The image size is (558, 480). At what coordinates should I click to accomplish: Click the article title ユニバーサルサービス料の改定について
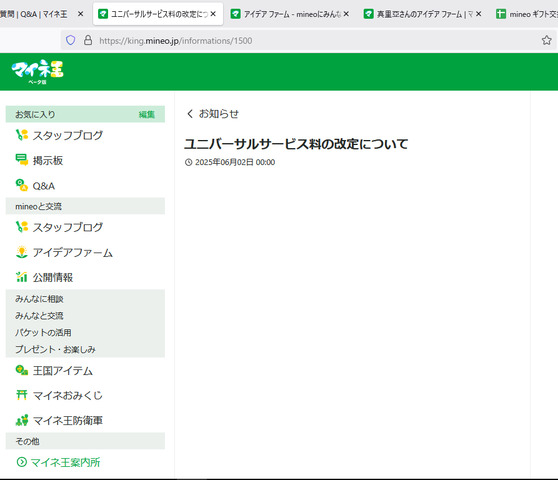(296, 144)
